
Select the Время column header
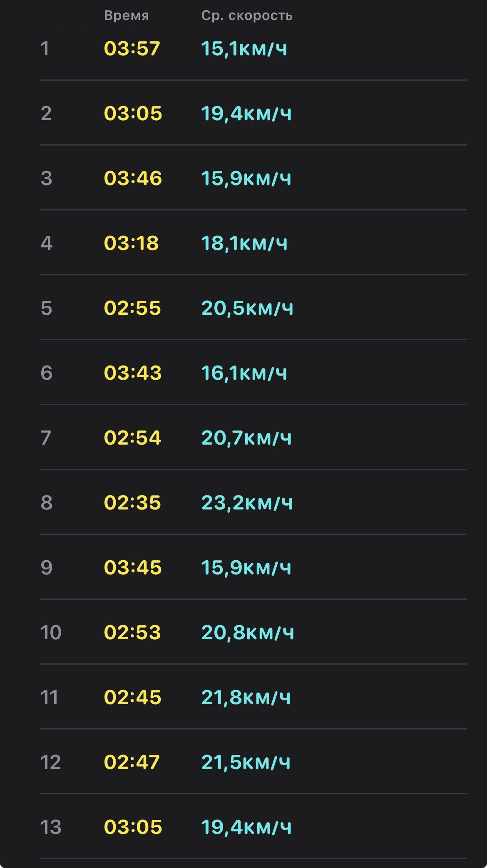pyautogui.click(x=127, y=16)
